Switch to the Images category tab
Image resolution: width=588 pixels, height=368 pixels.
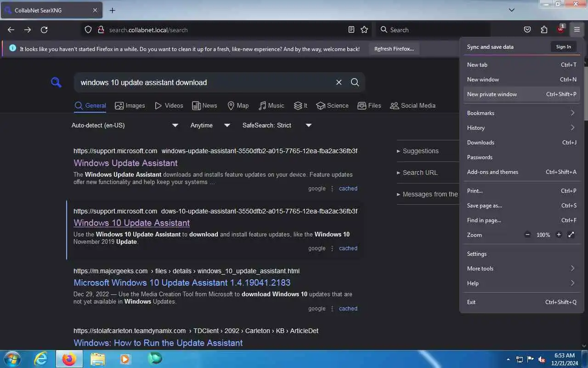pos(130,105)
